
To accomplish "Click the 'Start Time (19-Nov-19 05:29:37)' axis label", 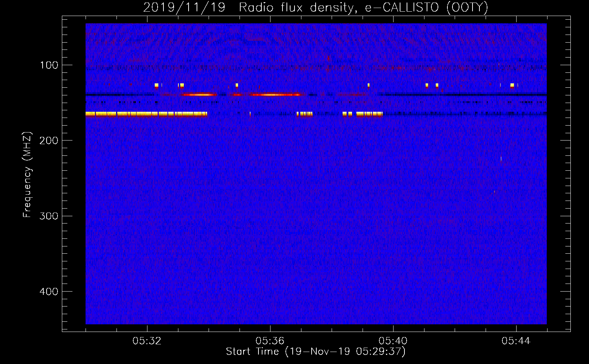I will click(316, 352).
